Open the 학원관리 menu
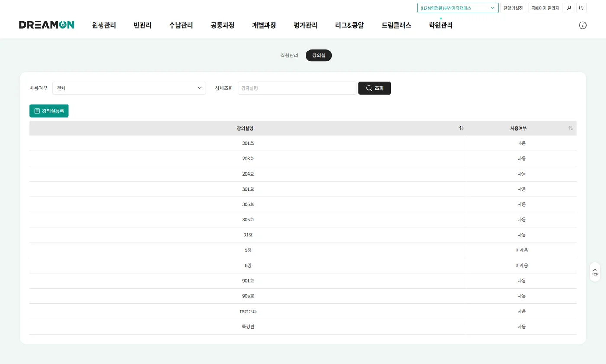The image size is (606, 364). (441, 25)
